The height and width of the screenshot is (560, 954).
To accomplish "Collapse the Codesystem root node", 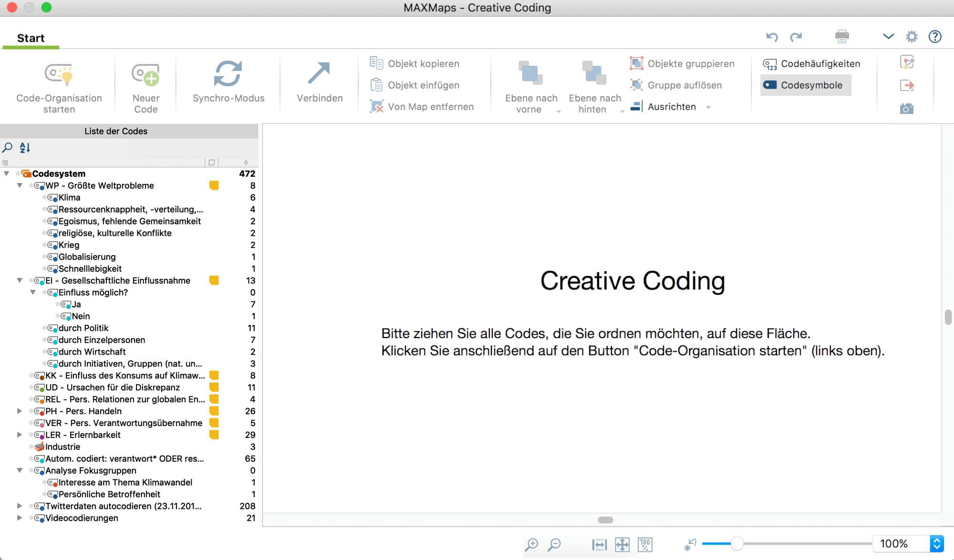I will tap(7, 173).
